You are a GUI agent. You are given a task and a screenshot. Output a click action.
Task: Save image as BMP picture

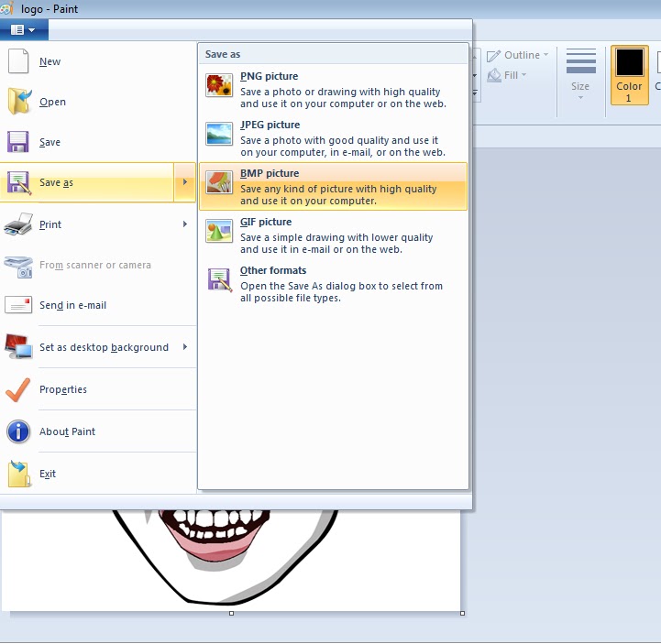click(333, 186)
